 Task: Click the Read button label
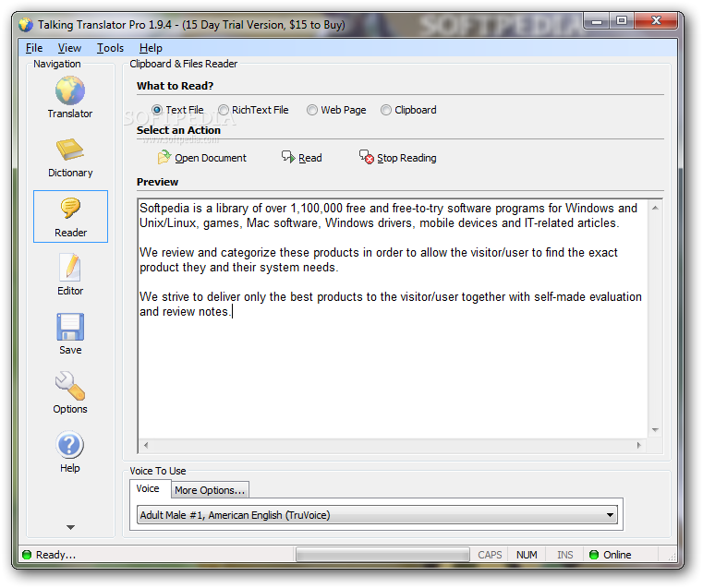click(x=310, y=158)
